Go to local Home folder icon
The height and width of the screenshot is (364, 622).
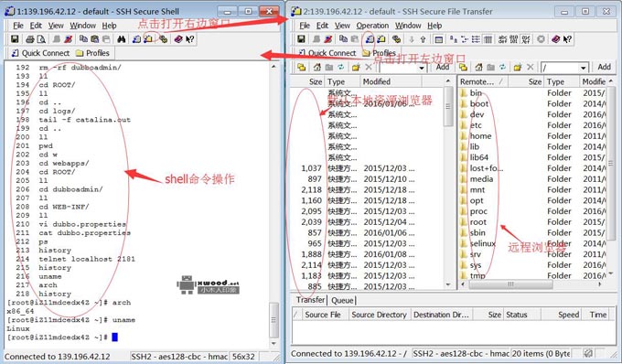coord(317,67)
